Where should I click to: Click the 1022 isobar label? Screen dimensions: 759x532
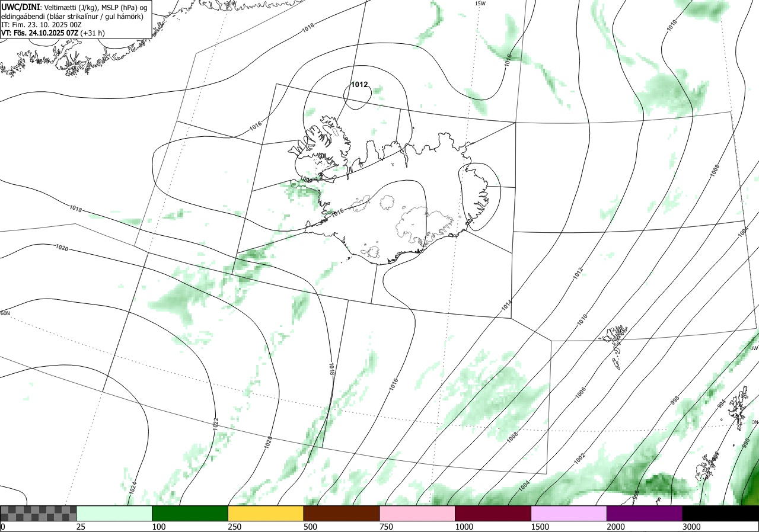click(216, 424)
